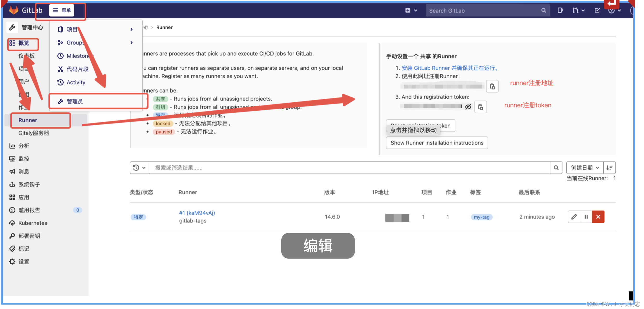Viewport: 644px width, 309px height.
Task: Copy the runner registration URL
Action: [x=492, y=86]
